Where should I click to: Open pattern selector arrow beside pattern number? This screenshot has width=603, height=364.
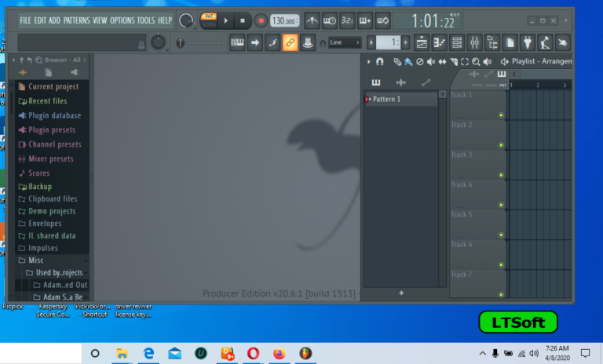pos(371,42)
